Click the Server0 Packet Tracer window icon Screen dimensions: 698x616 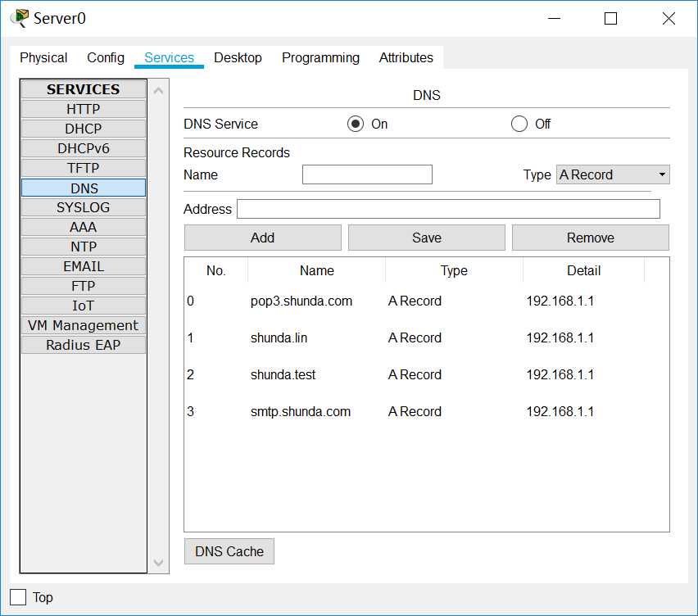point(19,18)
